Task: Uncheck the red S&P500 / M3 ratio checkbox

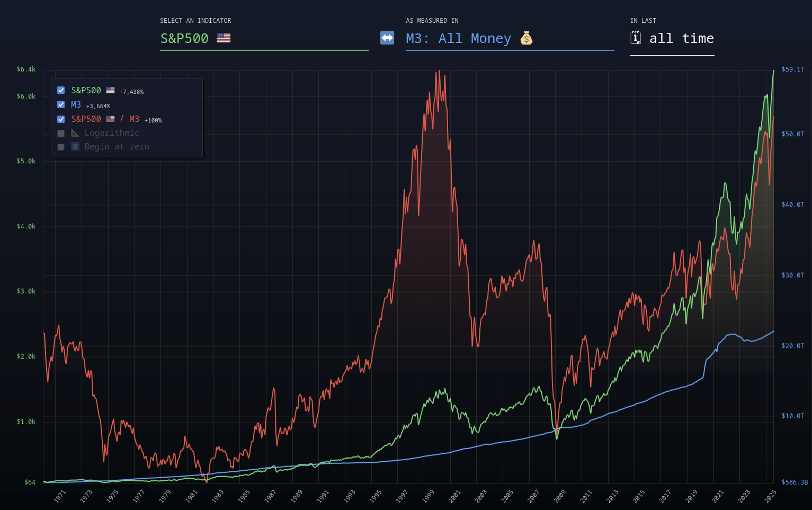Action: pos(61,119)
